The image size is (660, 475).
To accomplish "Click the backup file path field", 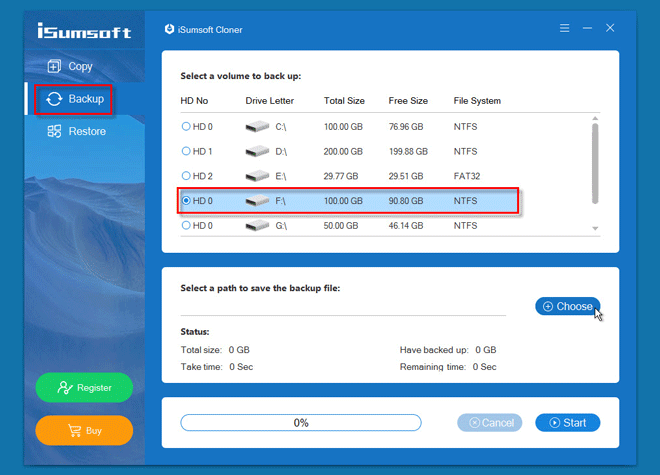I will 343,307.
